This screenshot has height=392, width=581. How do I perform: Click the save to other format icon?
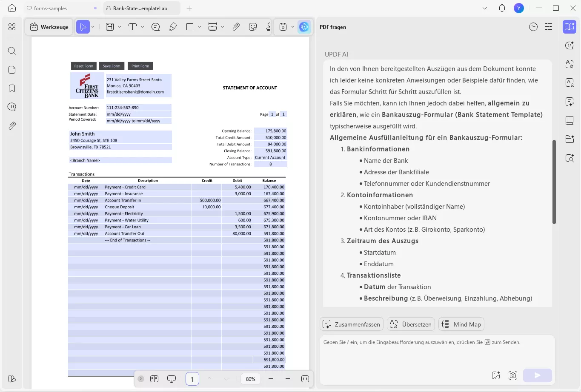pyautogui.click(x=283, y=27)
